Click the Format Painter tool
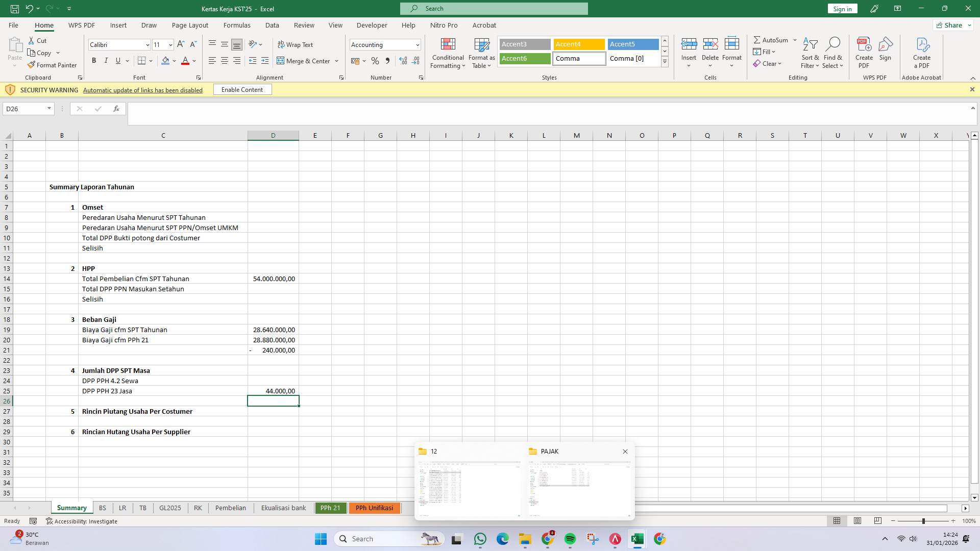 click(x=53, y=65)
